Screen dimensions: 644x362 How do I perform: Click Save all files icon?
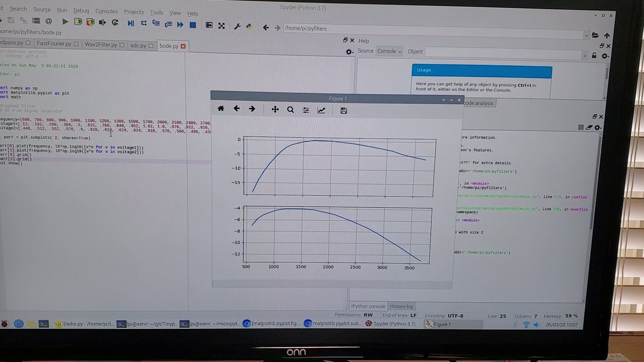24,21
